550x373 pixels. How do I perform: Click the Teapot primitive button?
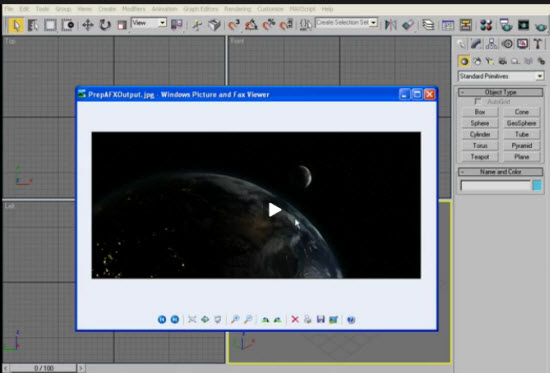480,157
